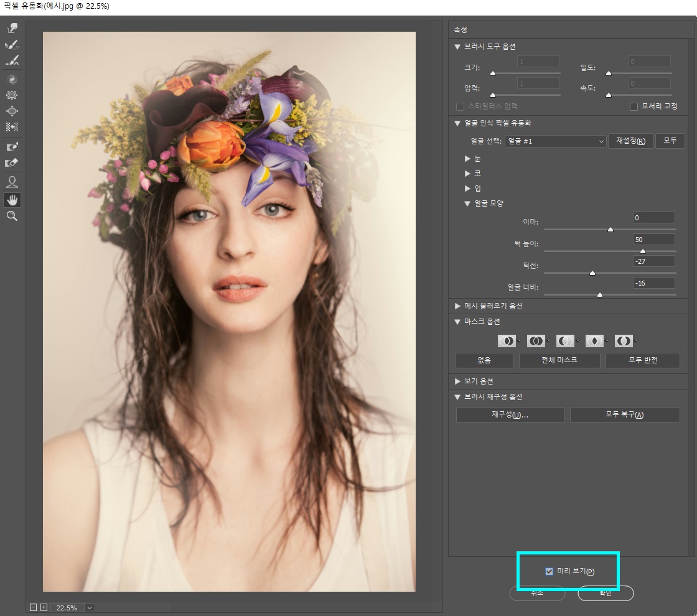697x616 pixels.
Task: Click the 모두 복구(A) button
Action: 625,414
